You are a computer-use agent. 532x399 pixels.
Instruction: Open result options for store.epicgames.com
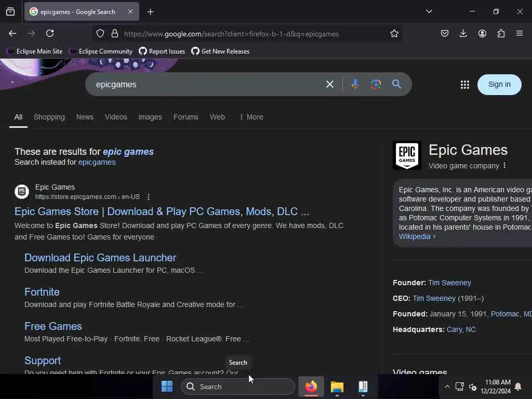pyautogui.click(x=148, y=197)
